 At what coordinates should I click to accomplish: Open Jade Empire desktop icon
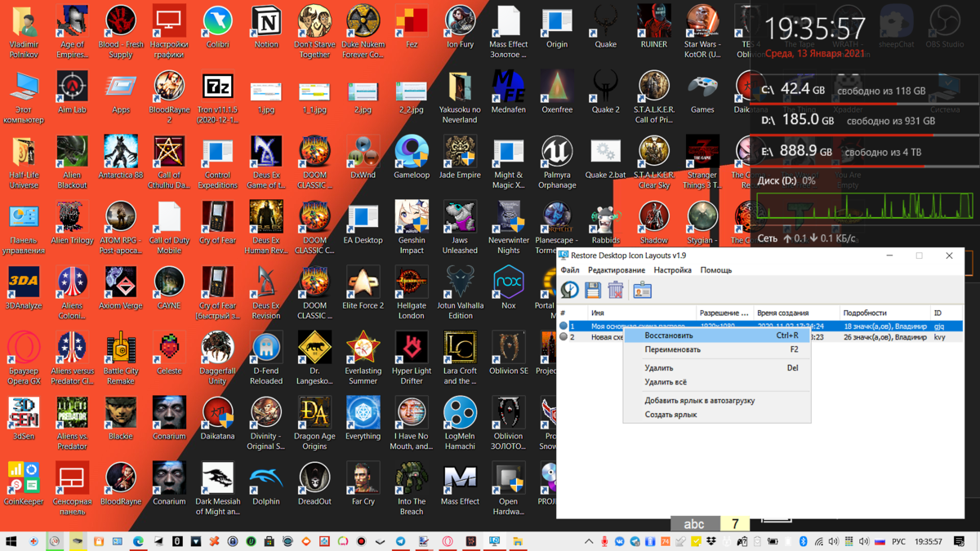click(x=460, y=157)
